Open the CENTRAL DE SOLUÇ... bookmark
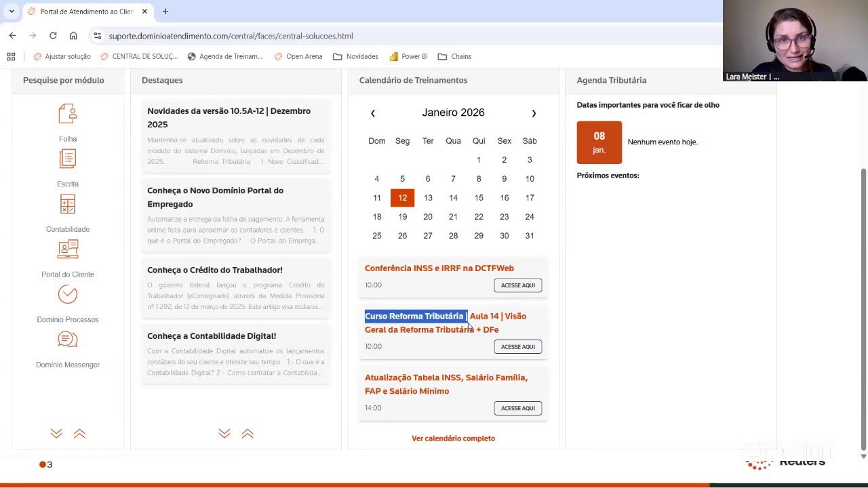 pos(139,56)
